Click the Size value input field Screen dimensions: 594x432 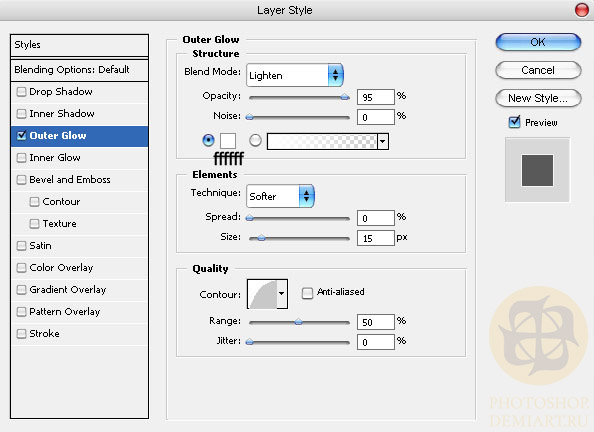375,238
